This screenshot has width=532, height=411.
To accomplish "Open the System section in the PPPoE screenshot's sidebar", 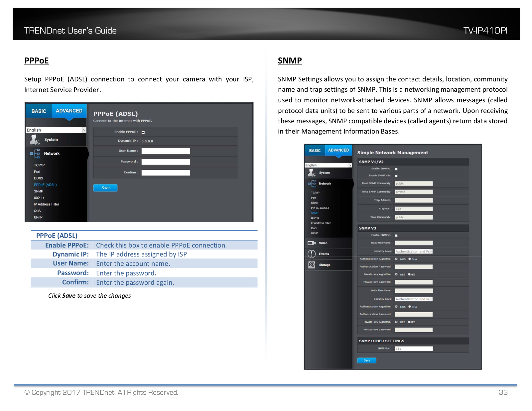I will pyautogui.click(x=51, y=140).
